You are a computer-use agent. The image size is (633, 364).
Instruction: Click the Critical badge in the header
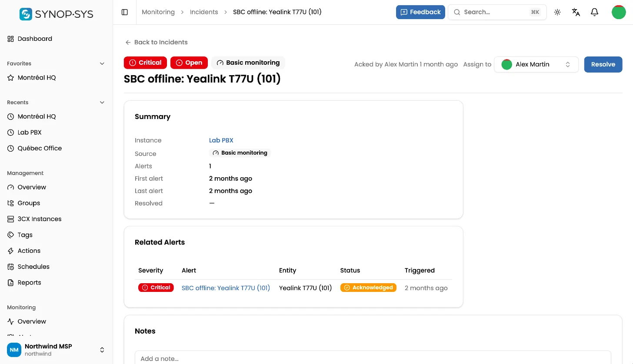[146, 63]
